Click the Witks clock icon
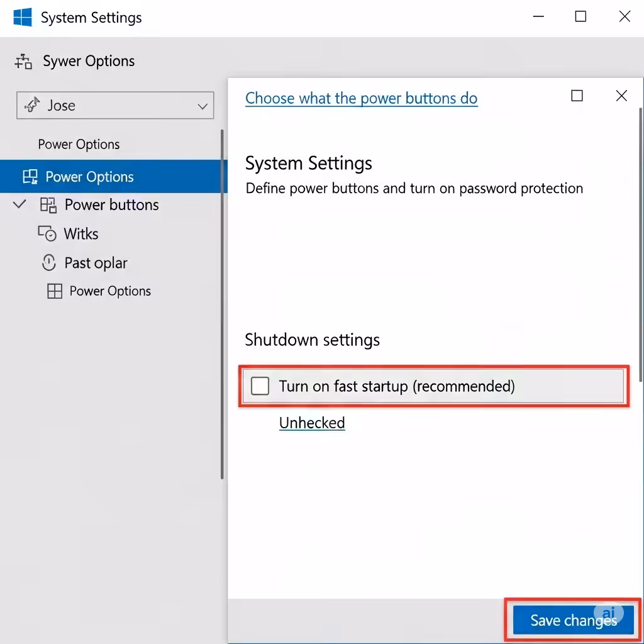The image size is (644, 644). pos(47,233)
